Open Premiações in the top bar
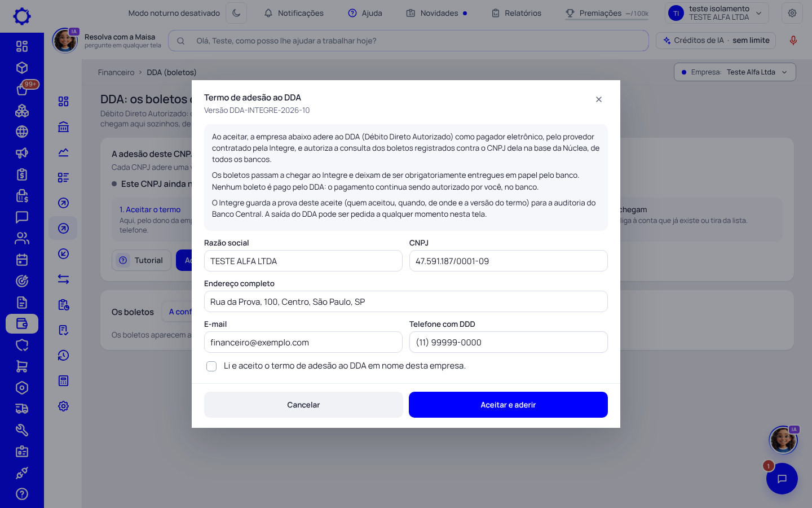Viewport: 812px width, 508px height. (607, 13)
